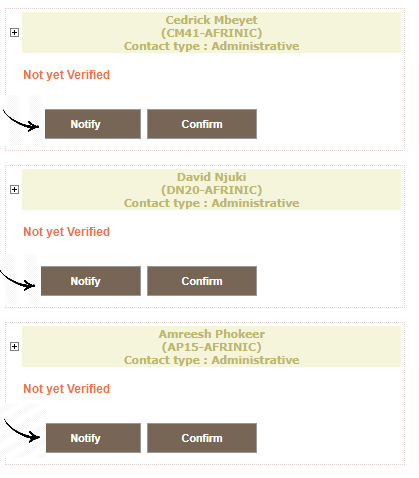The height and width of the screenshot is (478, 419).
Task: Expand the Cedrick Mbeyet contact details
Action: [14, 33]
